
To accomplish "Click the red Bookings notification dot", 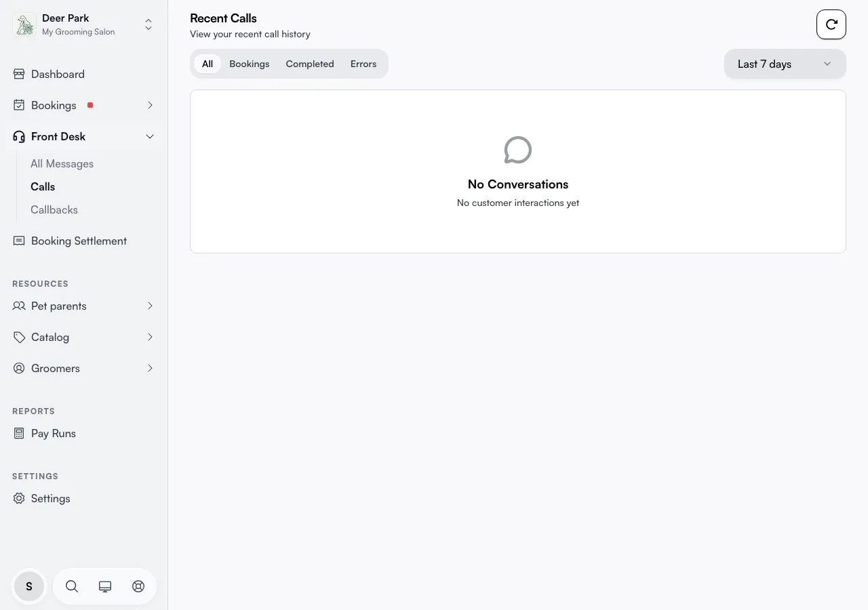I will (90, 105).
